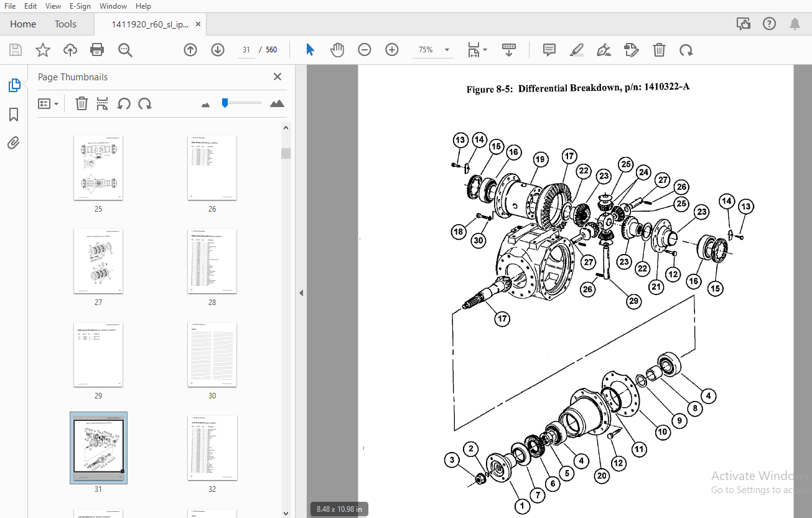The height and width of the screenshot is (518, 812).
Task: Zoom in with the plus icon
Action: pos(392,50)
